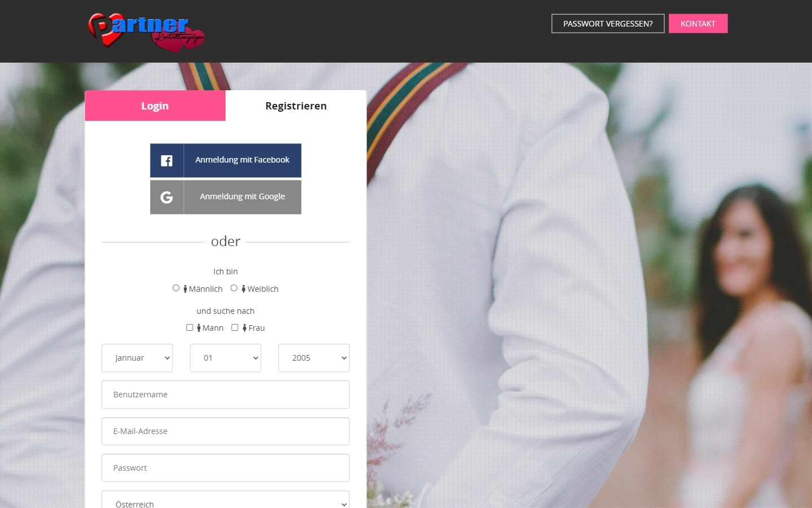Select the Männlich radio button
Image resolution: width=812 pixels, height=508 pixels.
(176, 288)
